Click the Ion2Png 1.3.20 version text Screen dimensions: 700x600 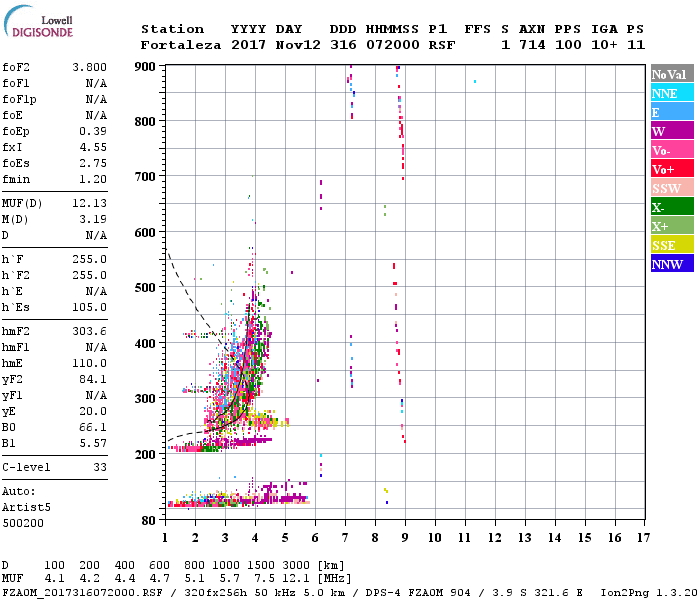coord(649,593)
